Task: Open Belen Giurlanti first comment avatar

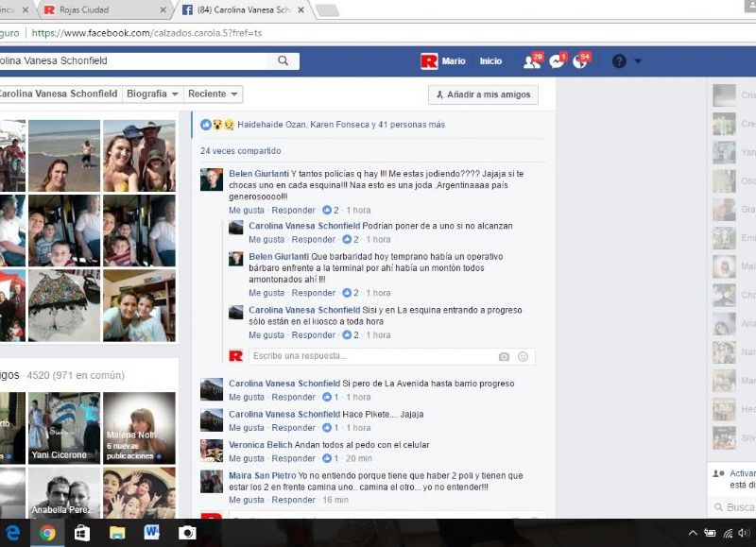Action: (x=212, y=179)
